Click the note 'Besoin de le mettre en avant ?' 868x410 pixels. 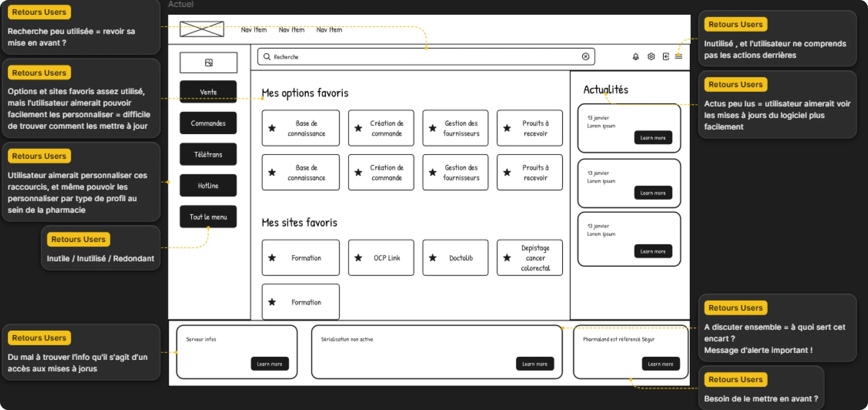(761, 387)
